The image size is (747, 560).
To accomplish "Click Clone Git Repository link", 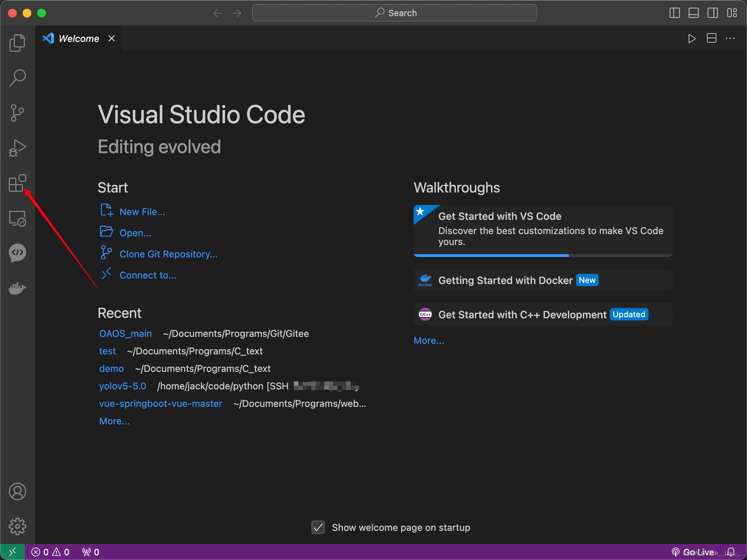I will point(168,254).
